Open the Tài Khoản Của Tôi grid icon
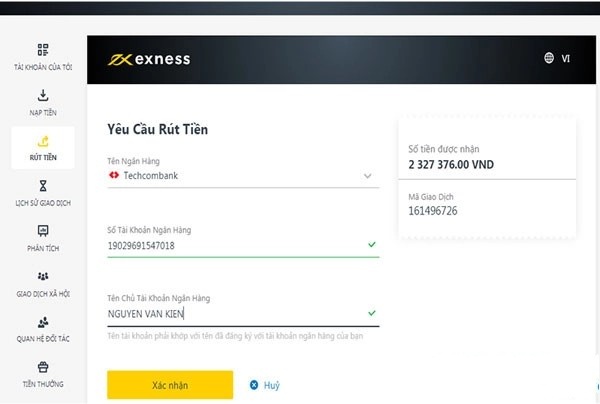The image size is (600, 404). point(43,50)
